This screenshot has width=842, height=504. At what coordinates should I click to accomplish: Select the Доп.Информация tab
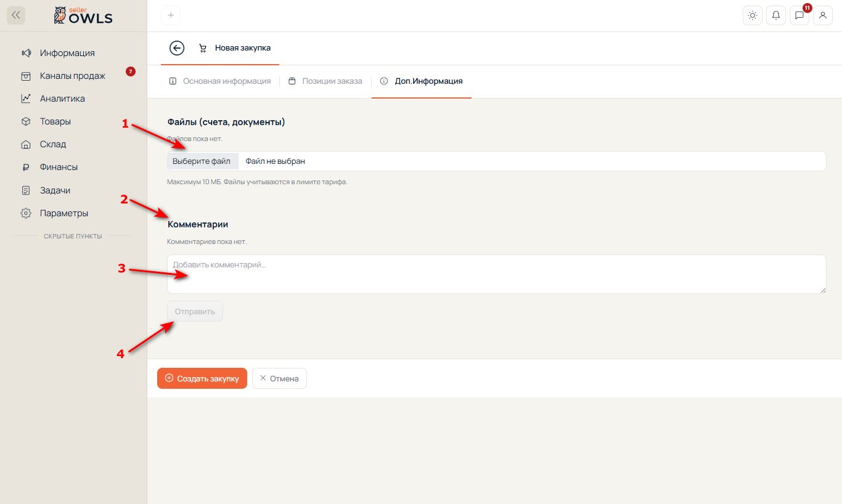(422, 81)
